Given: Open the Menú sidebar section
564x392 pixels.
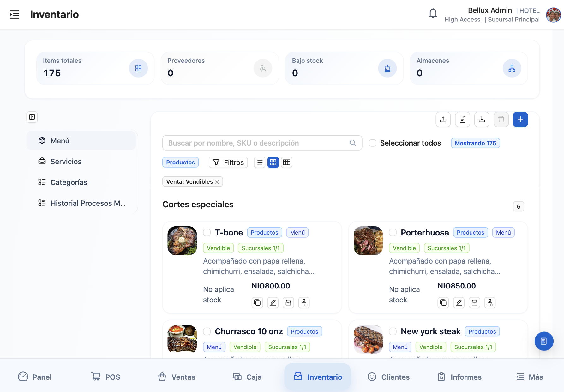Looking at the screenshot, I should coord(81,140).
